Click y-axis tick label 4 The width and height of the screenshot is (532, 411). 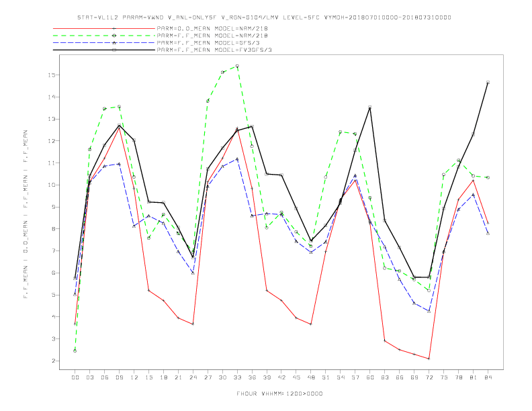pyautogui.click(x=54, y=317)
